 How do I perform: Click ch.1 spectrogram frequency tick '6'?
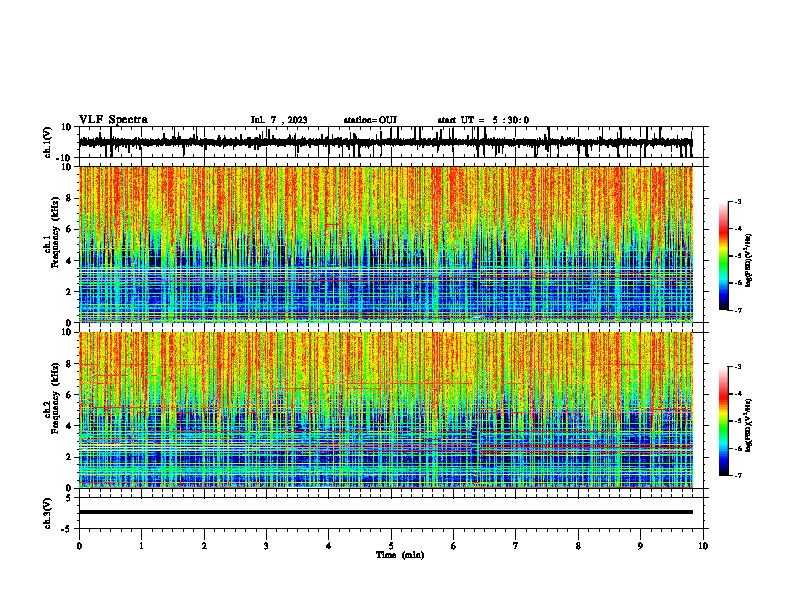70,229
